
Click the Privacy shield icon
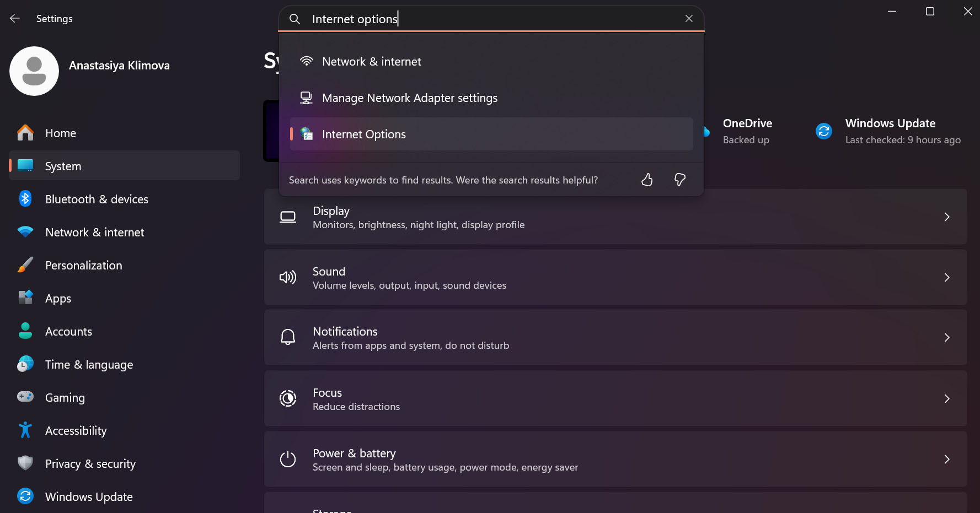[x=25, y=463]
